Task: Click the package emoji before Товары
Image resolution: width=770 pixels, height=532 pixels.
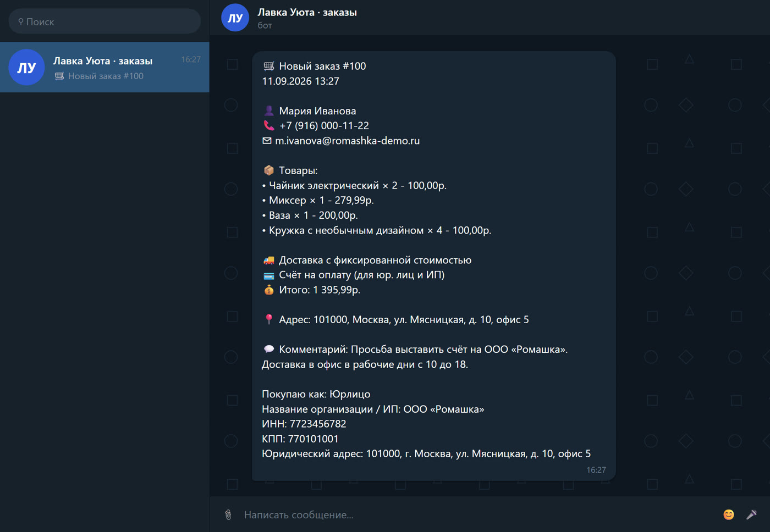Action: click(x=268, y=170)
